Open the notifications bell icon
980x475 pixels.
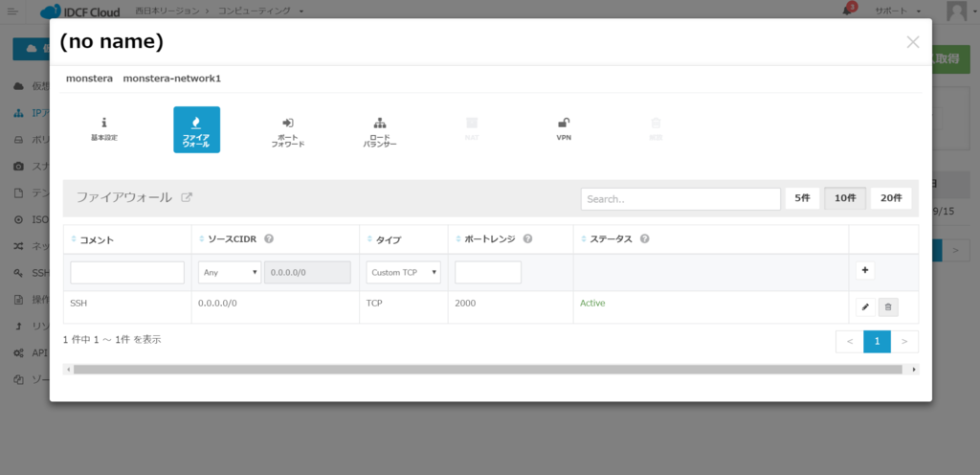pos(848,10)
